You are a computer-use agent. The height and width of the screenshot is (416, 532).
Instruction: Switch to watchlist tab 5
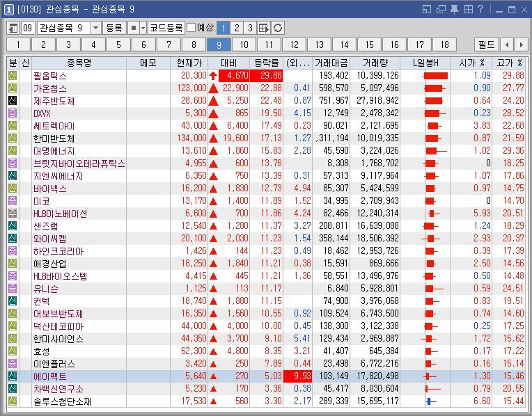(118, 45)
